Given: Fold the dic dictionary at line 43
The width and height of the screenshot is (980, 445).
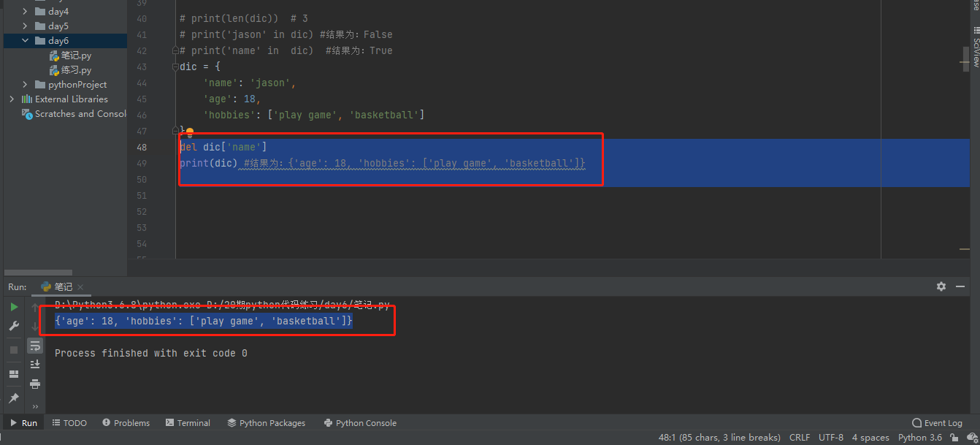Looking at the screenshot, I should point(175,67).
